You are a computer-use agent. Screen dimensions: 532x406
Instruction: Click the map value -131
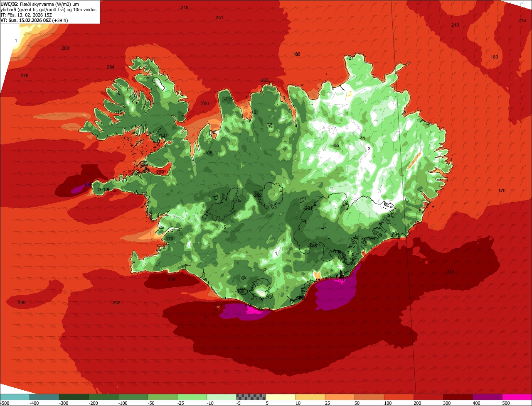point(255,112)
